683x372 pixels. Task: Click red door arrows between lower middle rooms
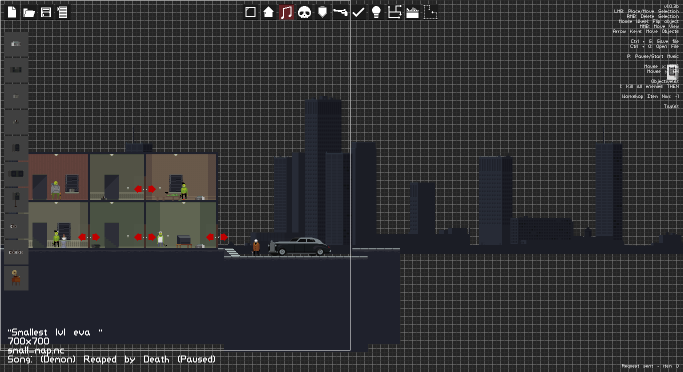point(145,237)
